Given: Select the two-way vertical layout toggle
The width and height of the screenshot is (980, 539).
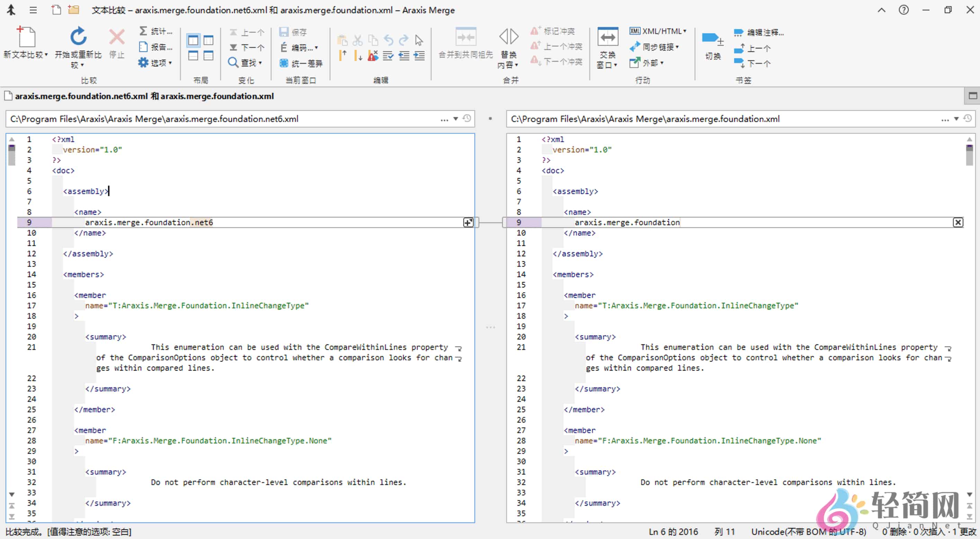Looking at the screenshot, I should (x=193, y=40).
